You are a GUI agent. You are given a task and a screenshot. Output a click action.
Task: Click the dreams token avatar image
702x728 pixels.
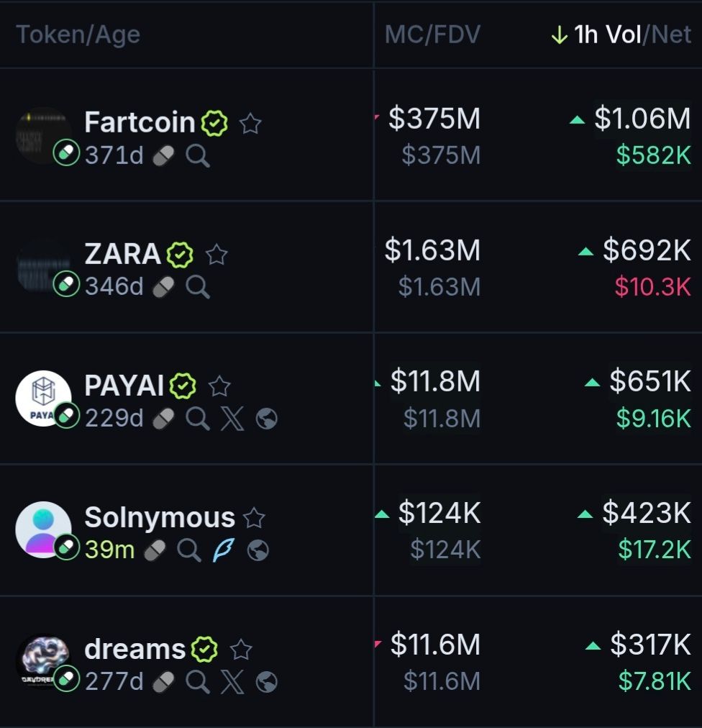[43, 660]
